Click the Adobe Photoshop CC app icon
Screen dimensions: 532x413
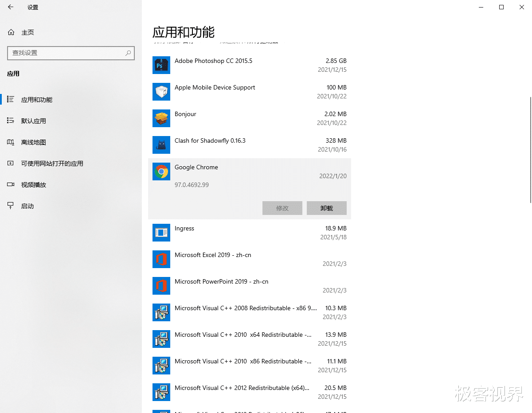click(161, 65)
